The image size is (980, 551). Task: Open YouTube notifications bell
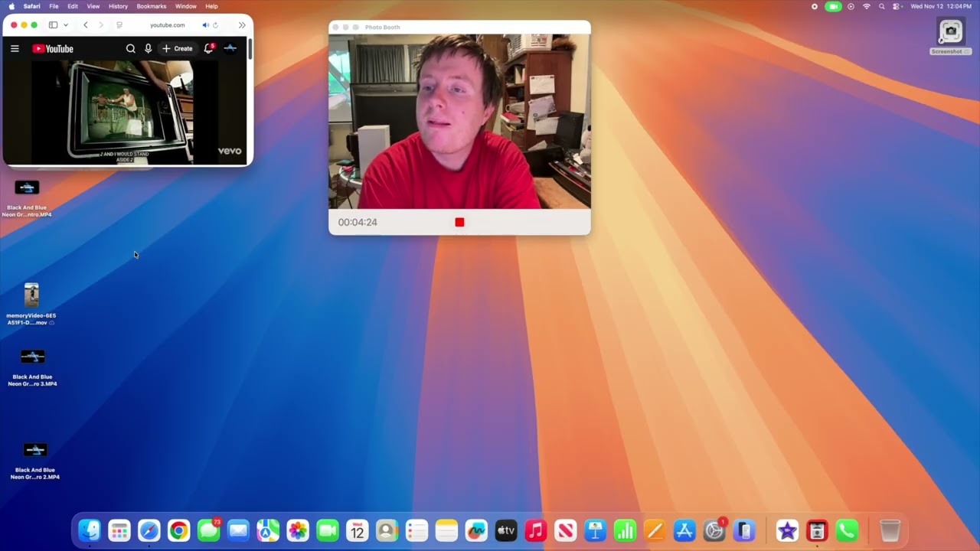click(208, 48)
